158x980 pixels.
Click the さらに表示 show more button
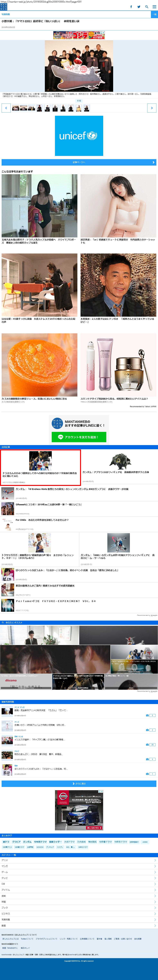click(79, 784)
